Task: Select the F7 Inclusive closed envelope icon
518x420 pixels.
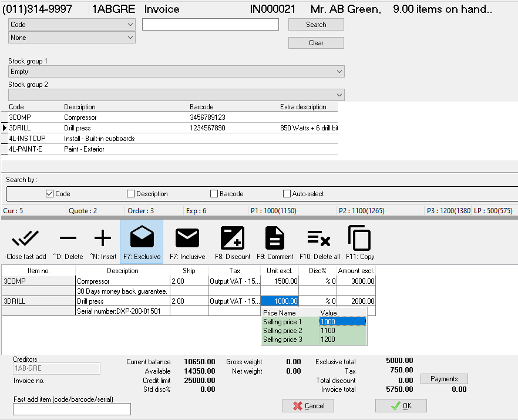Action: coord(187,238)
